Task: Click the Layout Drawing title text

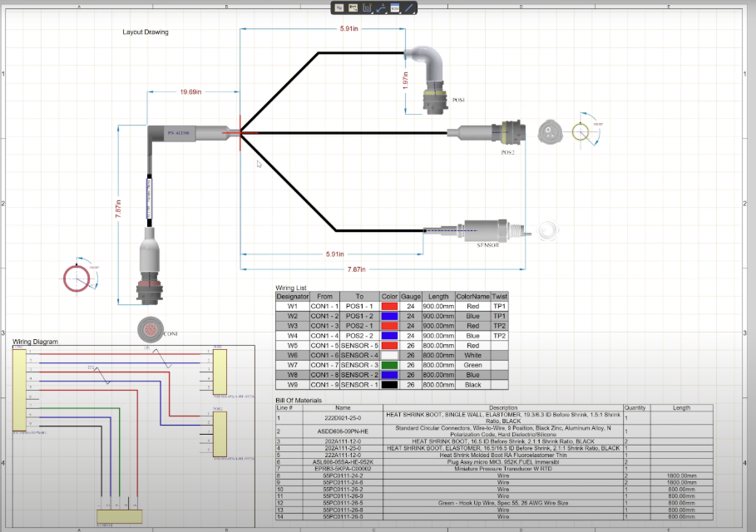Action: point(146,32)
